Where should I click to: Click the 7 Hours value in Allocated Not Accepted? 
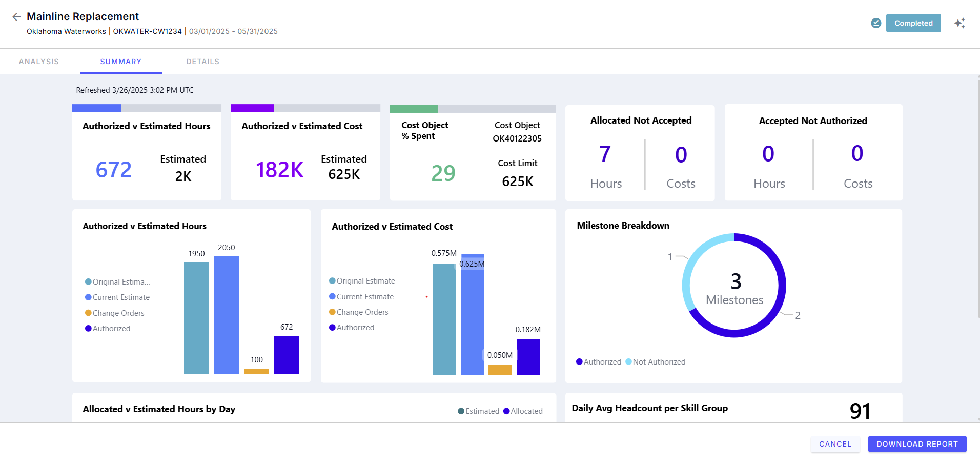[605, 154]
